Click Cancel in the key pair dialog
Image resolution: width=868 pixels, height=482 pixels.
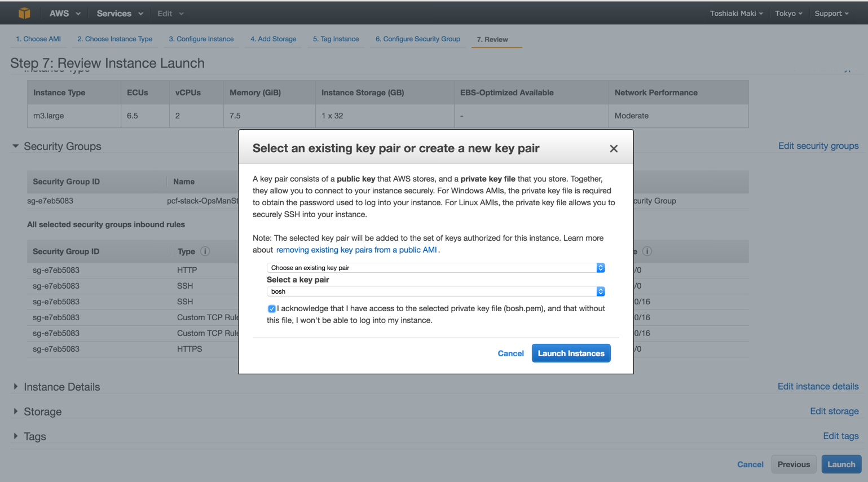tap(510, 353)
